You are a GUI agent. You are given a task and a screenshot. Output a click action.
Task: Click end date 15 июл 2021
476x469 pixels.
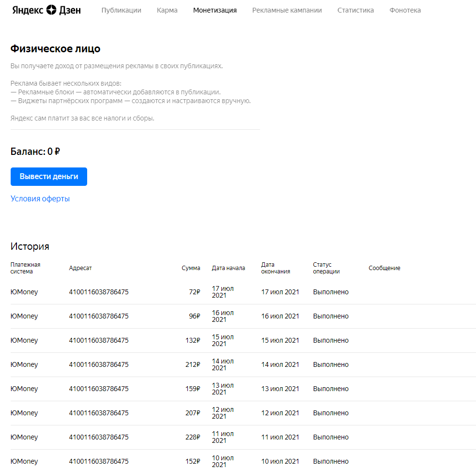pos(280,340)
